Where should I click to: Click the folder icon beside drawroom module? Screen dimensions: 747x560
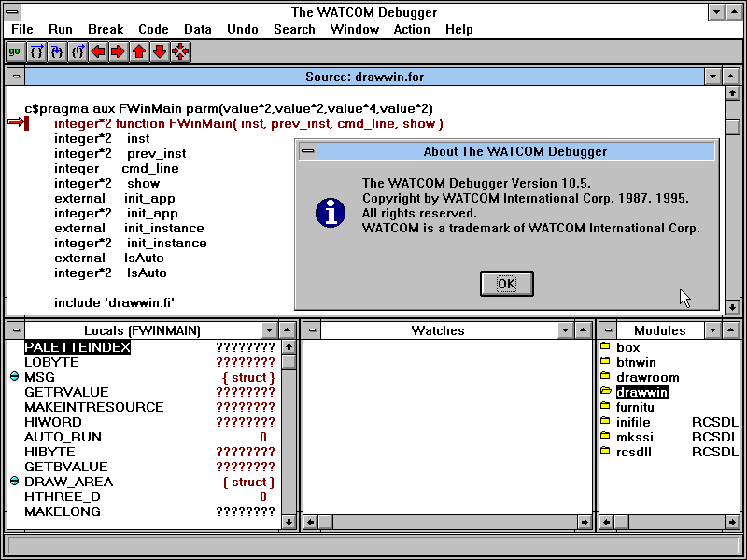click(605, 376)
